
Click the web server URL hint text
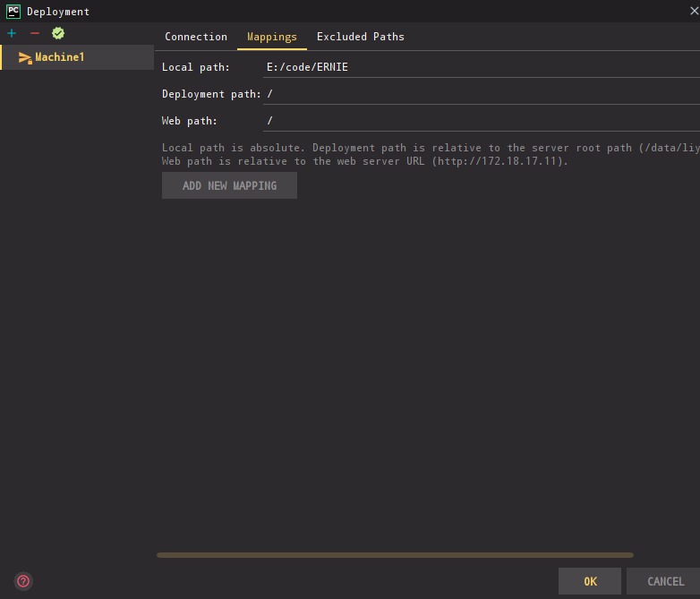[x=364, y=161]
